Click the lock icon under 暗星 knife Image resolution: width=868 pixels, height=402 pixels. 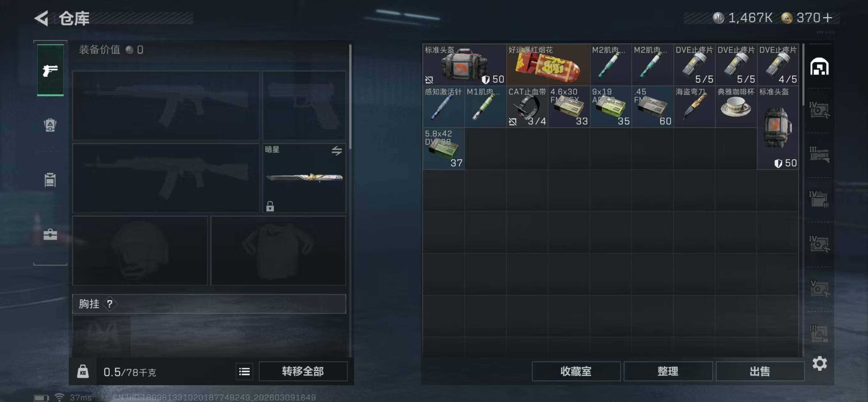pos(270,206)
